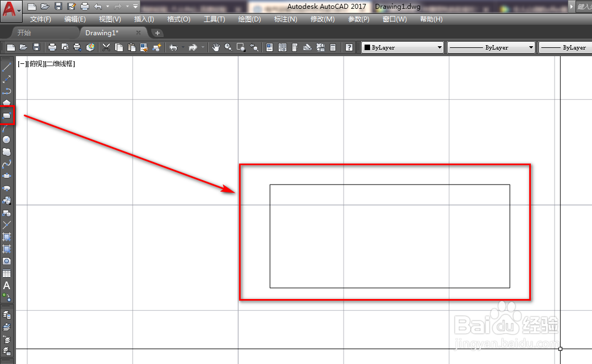The height and width of the screenshot is (364, 592).
Task: Open the Markup Set Manager icon
Action: pyautogui.click(x=320, y=47)
